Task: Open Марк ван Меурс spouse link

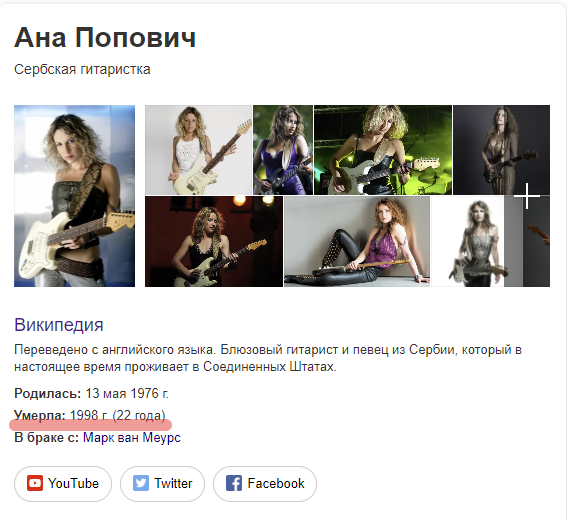Action: 132,438
